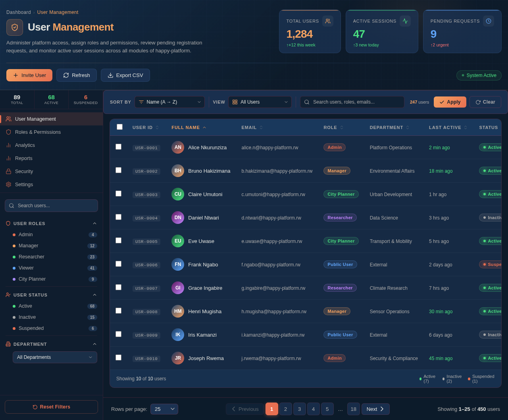508x420 pixels.
Task: Click Henri Mugisha's HM avatar
Action: [x=178, y=311]
